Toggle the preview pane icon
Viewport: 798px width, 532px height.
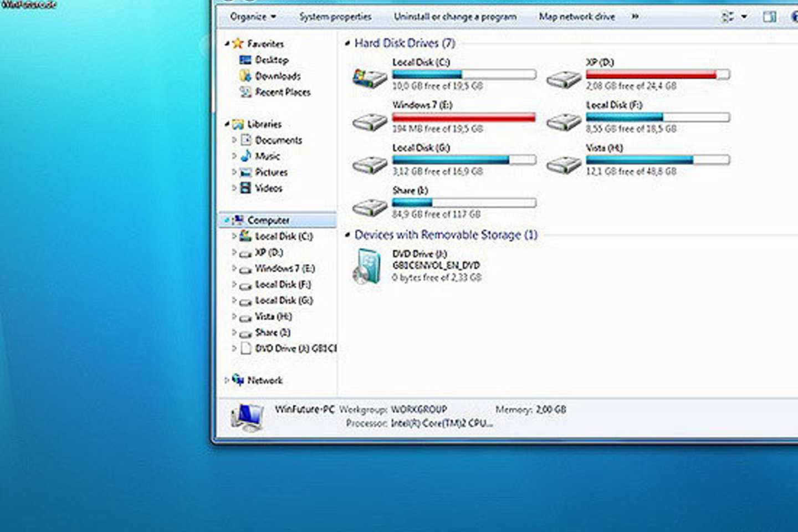click(x=769, y=17)
